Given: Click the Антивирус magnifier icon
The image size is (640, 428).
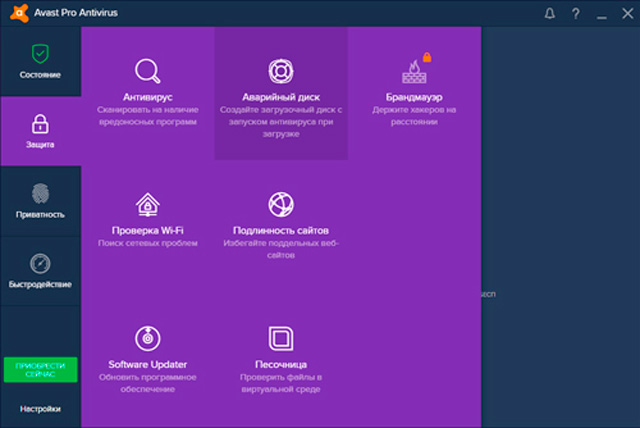Looking at the screenshot, I should click(147, 71).
